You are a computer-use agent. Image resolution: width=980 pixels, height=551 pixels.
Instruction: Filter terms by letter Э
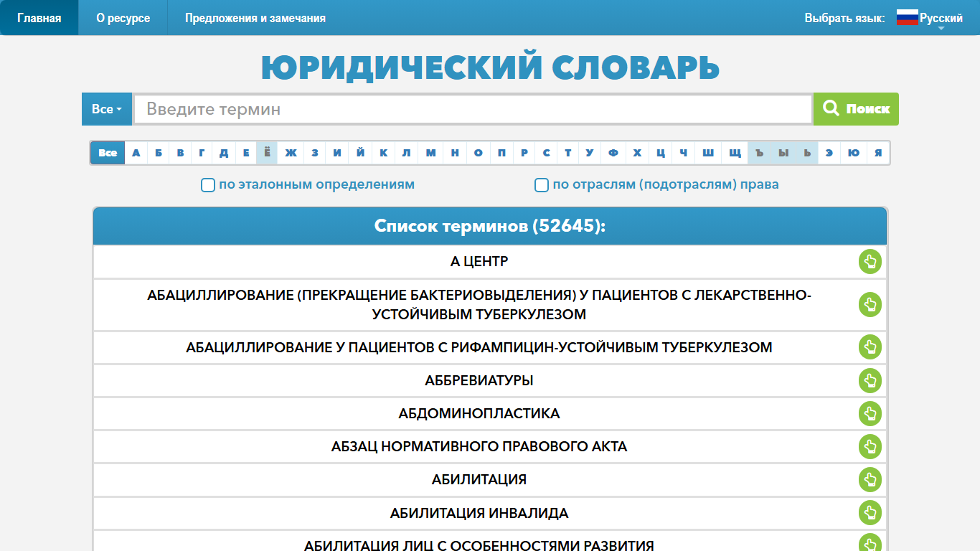coord(829,153)
